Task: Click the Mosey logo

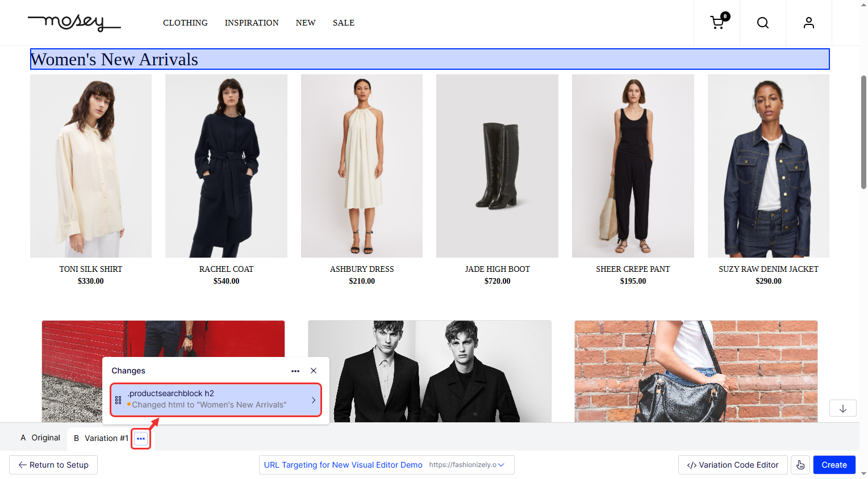Action: coord(74,23)
